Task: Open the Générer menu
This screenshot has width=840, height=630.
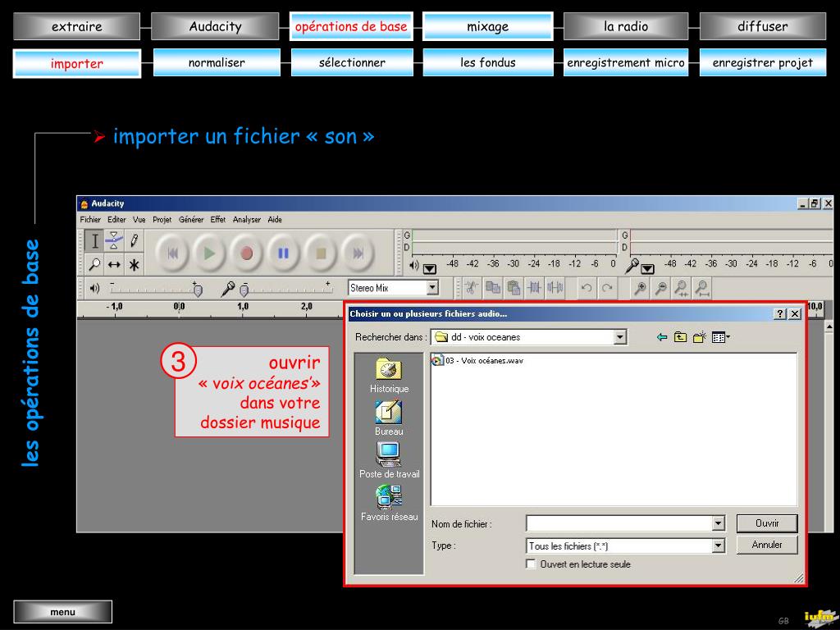Action: 191,220
